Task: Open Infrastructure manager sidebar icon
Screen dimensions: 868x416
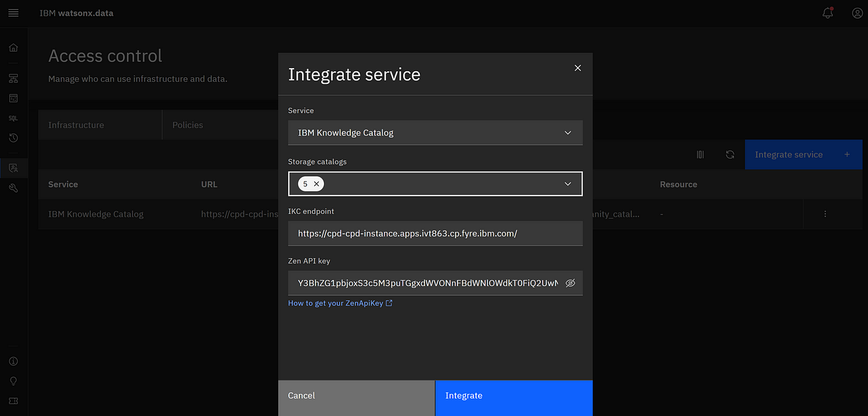Action: tap(13, 79)
